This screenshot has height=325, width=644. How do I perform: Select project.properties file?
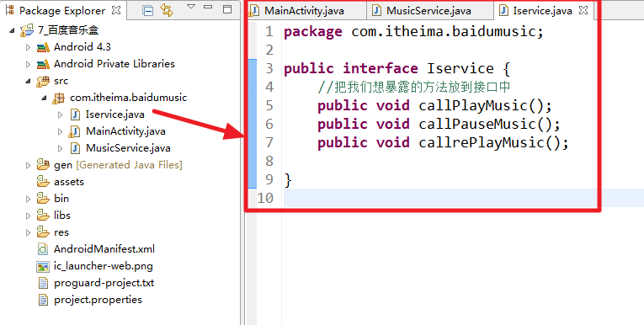click(x=98, y=300)
